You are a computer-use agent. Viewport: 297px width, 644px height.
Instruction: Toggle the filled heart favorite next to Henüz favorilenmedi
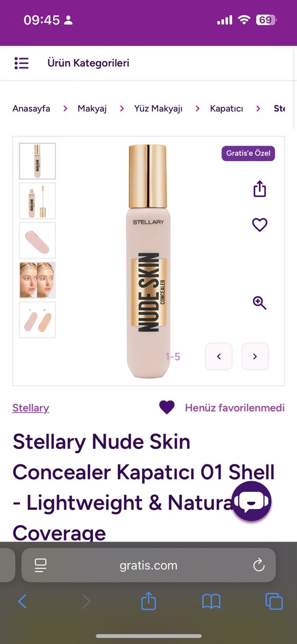point(167,407)
